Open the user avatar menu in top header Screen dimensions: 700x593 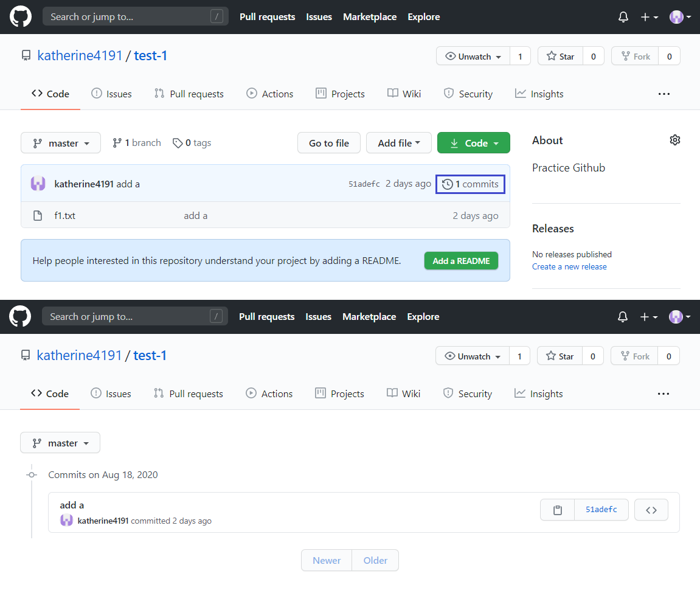coord(681,17)
